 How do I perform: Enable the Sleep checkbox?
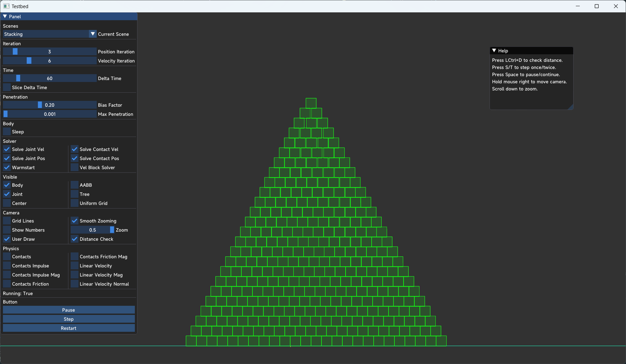7,132
